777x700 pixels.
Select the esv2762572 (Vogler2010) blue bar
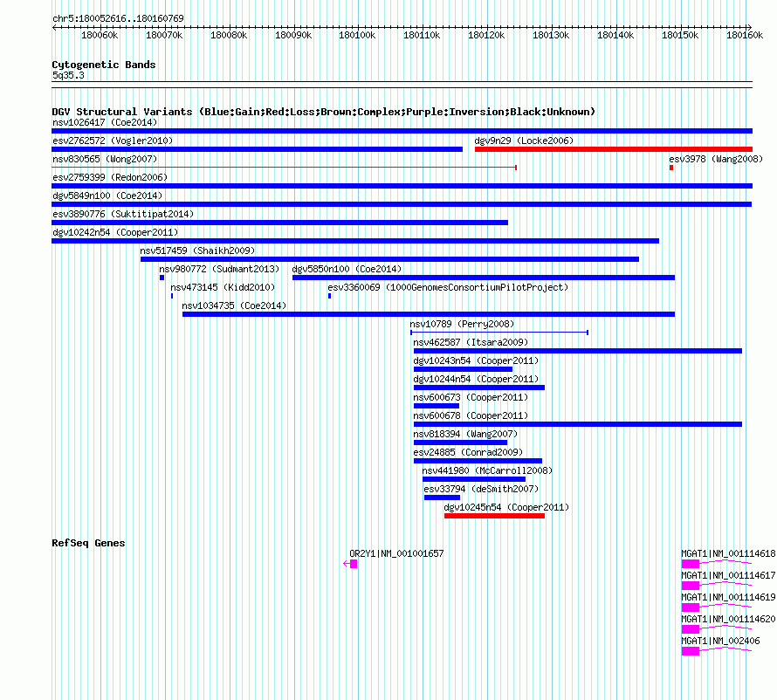click(x=257, y=149)
